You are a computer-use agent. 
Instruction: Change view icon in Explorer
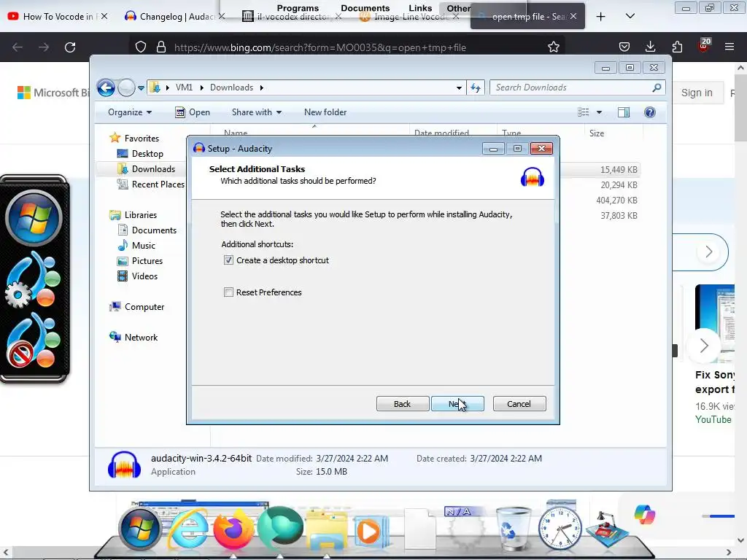(583, 112)
